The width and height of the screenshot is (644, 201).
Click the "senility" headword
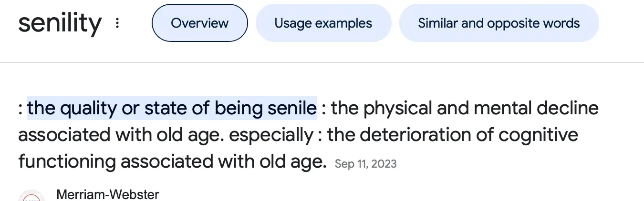point(60,23)
